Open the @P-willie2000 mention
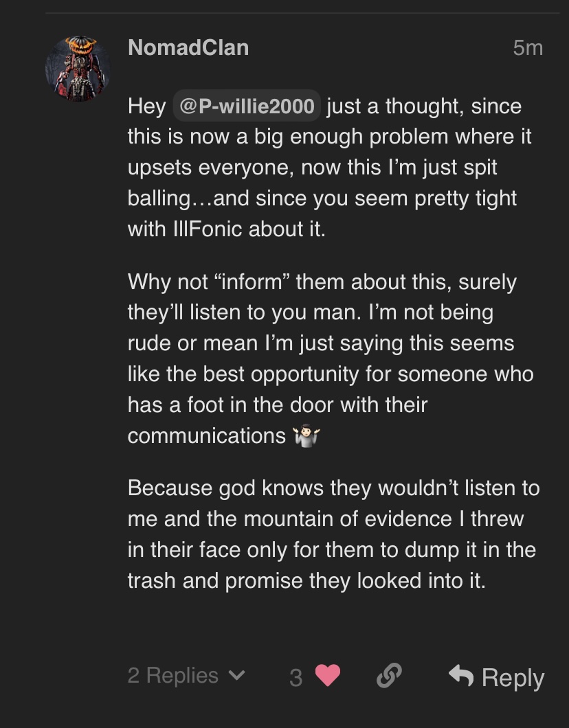 point(247,106)
